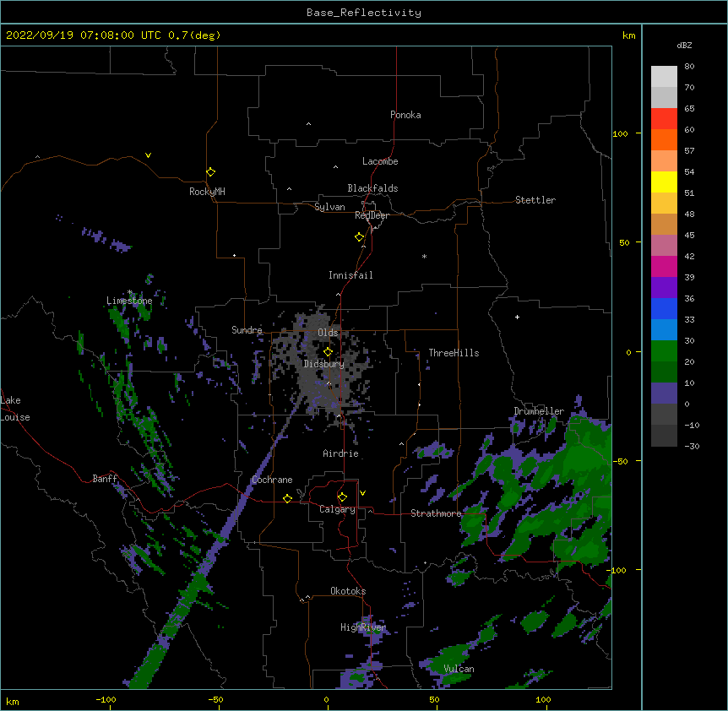
Task: Click the yellow 54 dBZ color swatch
Action: click(x=664, y=182)
